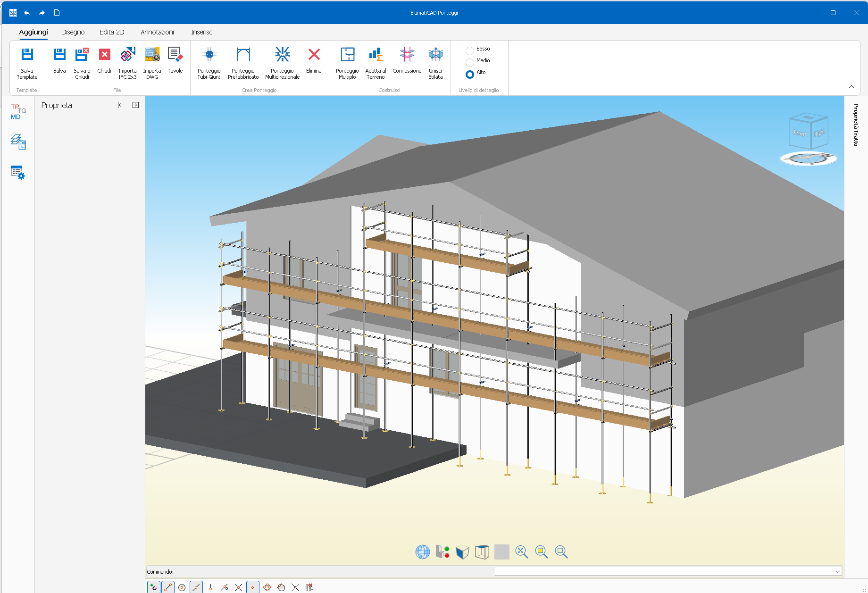Screen dimensions: 868x593
Task: Open the Tavole tool
Action: tap(175, 60)
